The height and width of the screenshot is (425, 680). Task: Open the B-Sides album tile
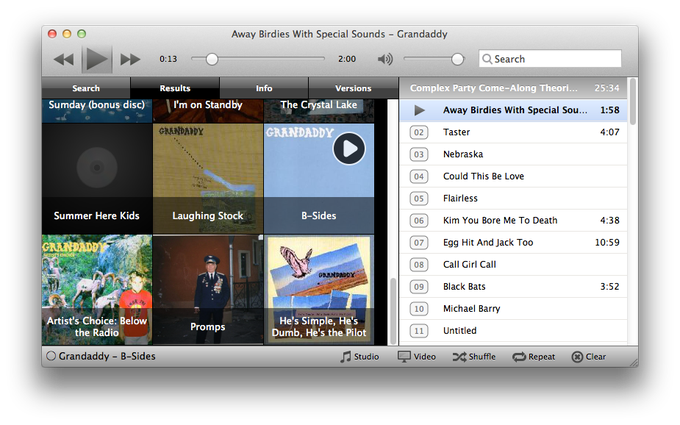(x=319, y=179)
